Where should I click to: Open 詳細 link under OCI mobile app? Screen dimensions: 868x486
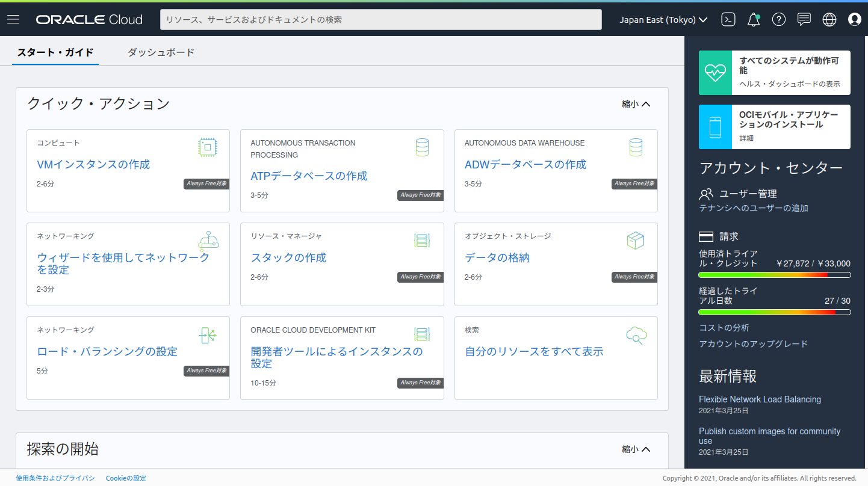[x=746, y=138]
